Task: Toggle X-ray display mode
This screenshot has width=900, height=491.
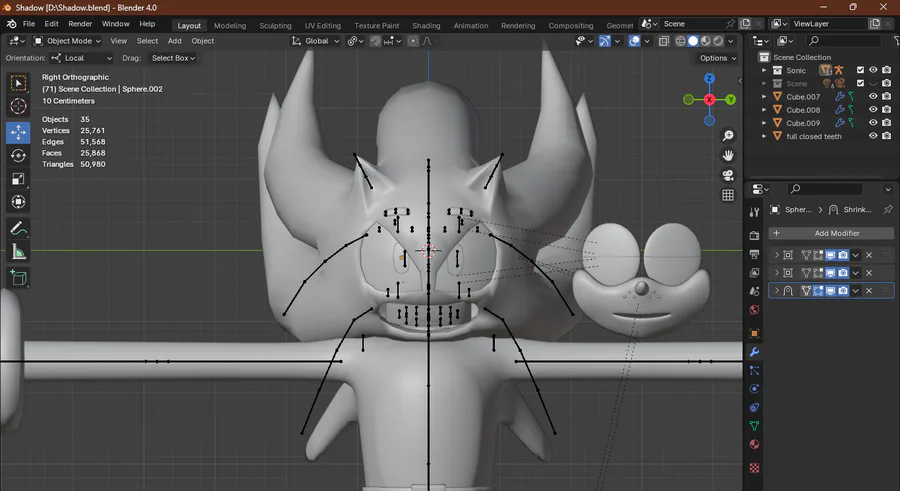Action: click(x=664, y=41)
